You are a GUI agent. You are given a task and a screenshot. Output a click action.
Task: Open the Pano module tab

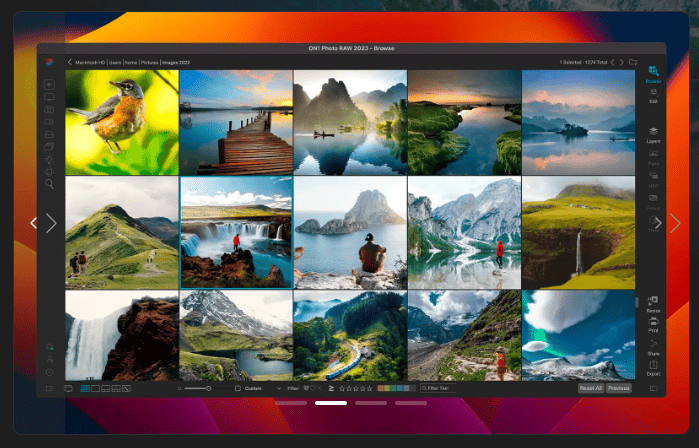pyautogui.click(x=653, y=157)
